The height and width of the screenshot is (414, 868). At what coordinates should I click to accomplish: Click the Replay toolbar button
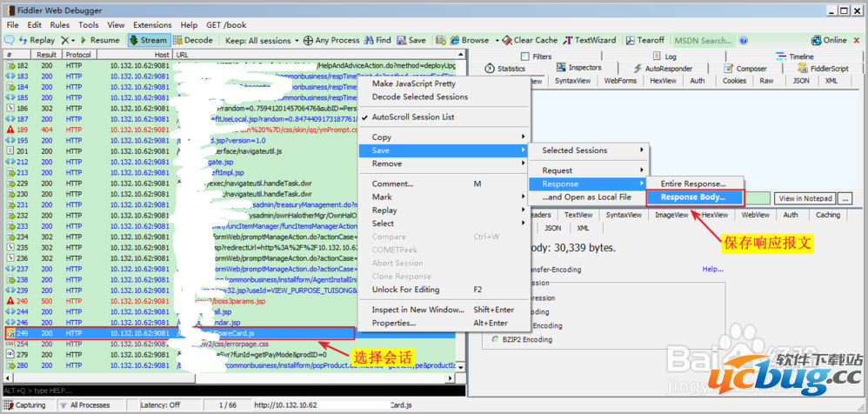[x=37, y=40]
